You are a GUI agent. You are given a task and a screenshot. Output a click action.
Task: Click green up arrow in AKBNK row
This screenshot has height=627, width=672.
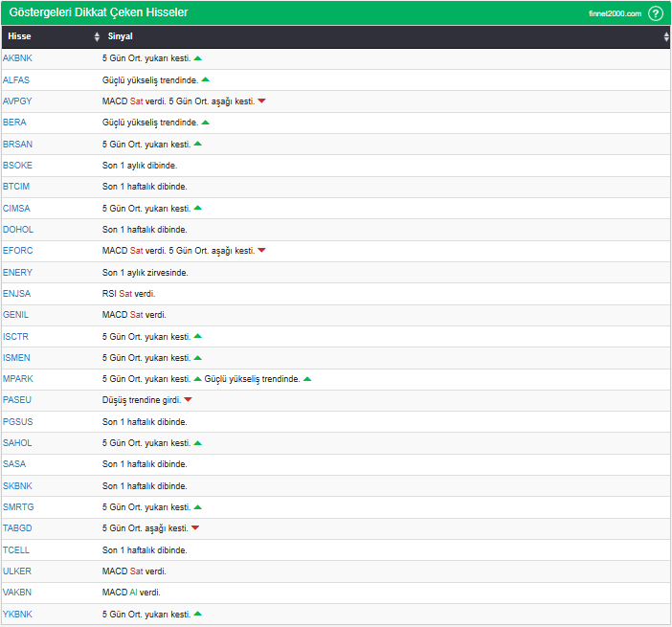[198, 58]
